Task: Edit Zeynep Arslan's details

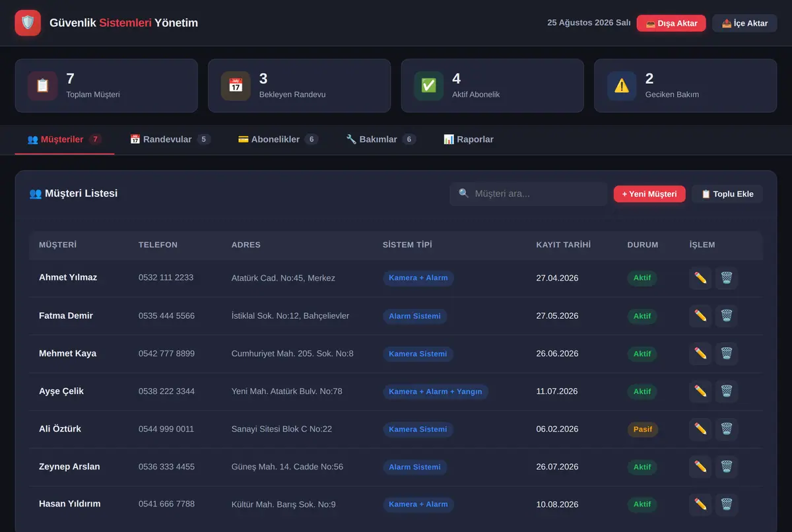Action: 700,467
